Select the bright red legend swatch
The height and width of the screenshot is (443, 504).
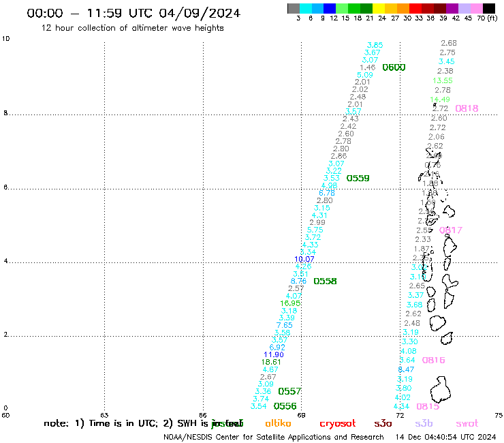[415, 8]
